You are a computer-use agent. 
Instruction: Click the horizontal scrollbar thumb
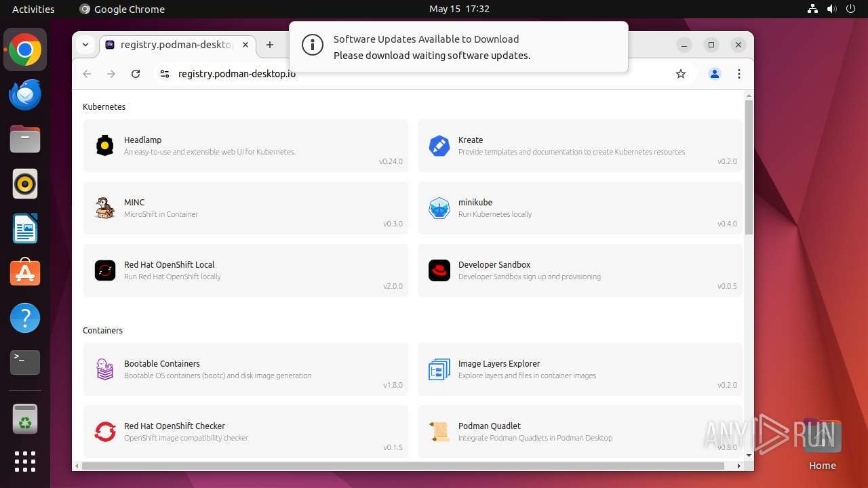click(403, 466)
